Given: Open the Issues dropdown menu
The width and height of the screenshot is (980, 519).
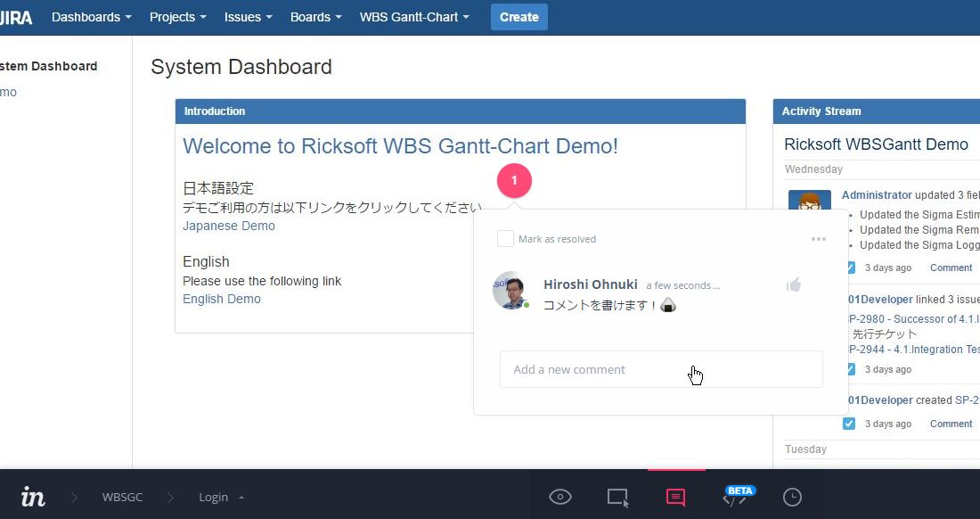Looking at the screenshot, I should click(249, 17).
